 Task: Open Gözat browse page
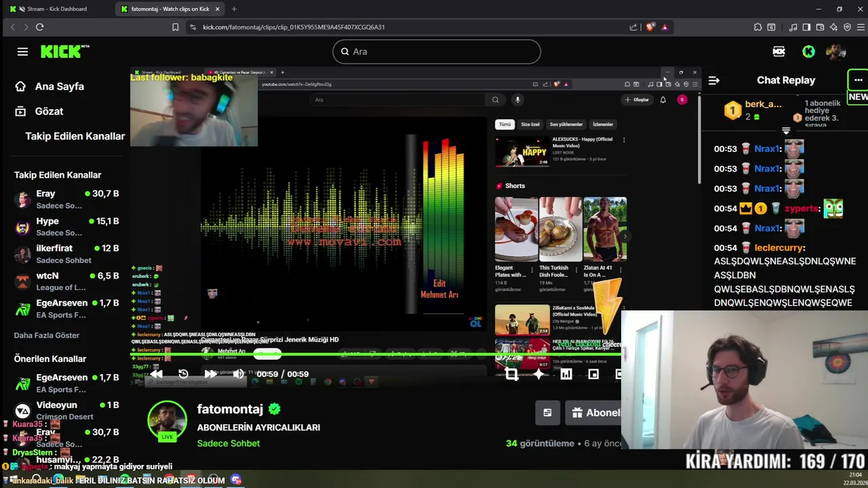pyautogui.click(x=39, y=111)
